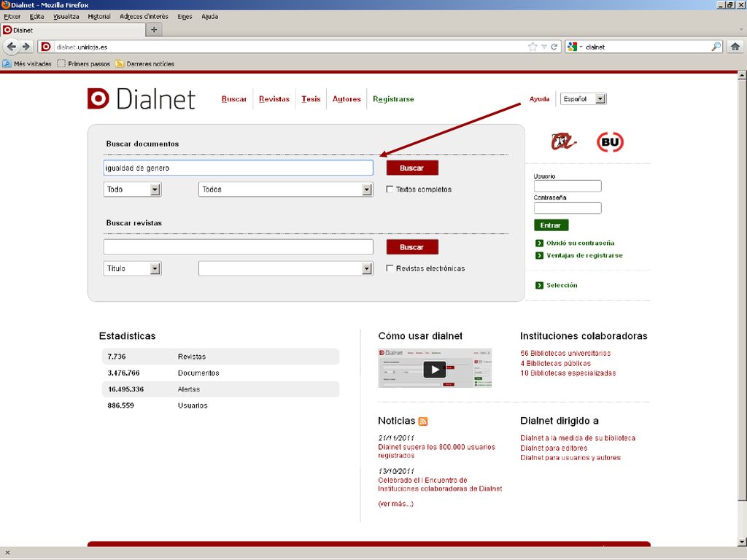Click the red BU library logo

tap(610, 142)
